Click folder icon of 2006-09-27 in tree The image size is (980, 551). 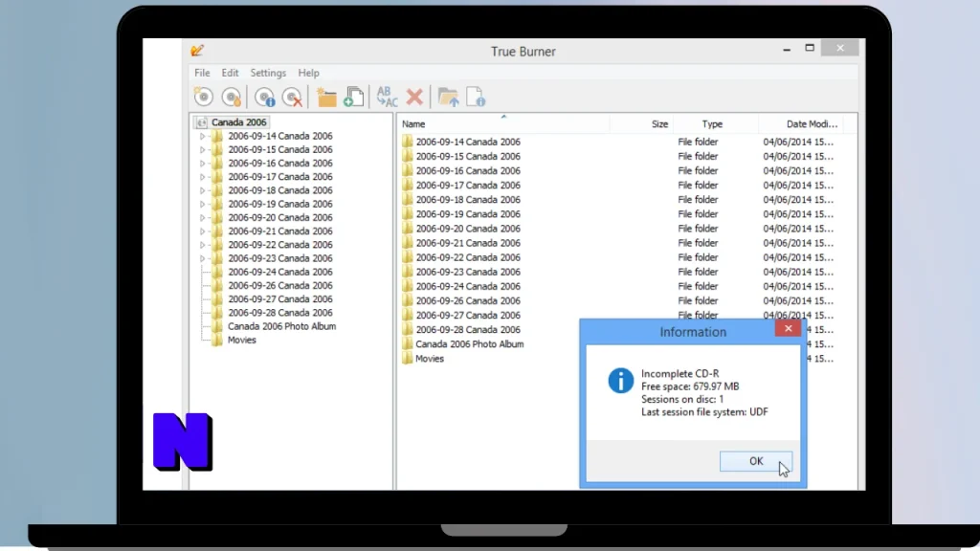click(x=217, y=299)
